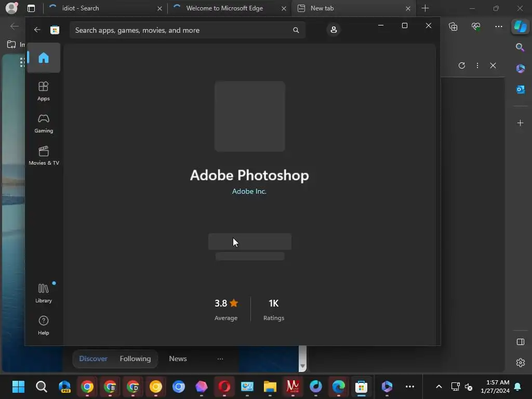The image size is (532, 399).
Task: Click the Store search magnifier icon
Action: tap(296, 30)
